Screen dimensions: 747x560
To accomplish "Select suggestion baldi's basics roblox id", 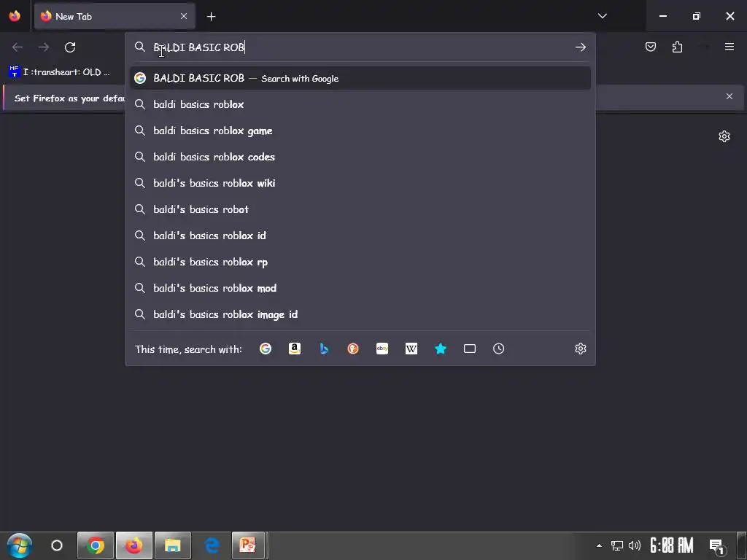I will [x=360, y=236].
